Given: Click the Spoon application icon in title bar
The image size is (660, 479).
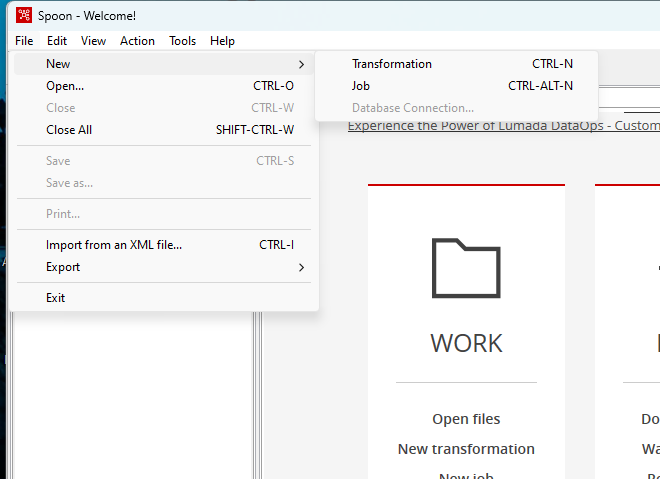Looking at the screenshot, I should [x=23, y=16].
